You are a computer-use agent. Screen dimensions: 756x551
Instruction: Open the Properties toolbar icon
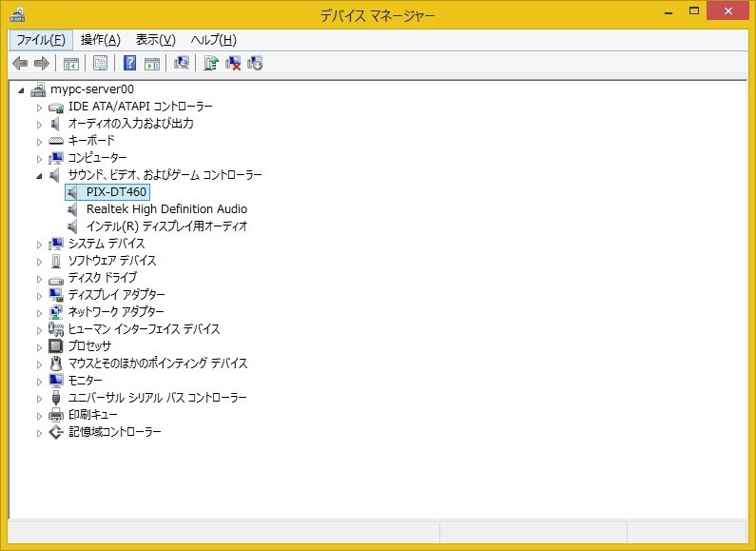tap(100, 63)
